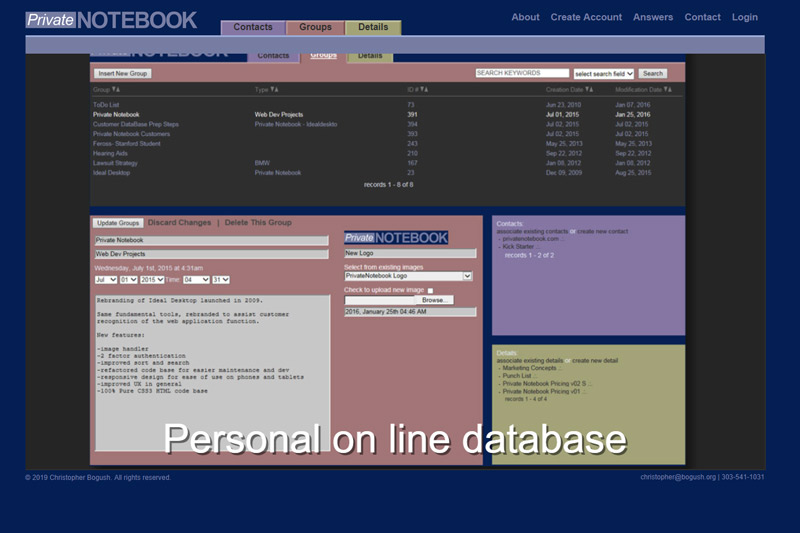
Task: Open the Marketing Concepts detail
Action: point(529,368)
